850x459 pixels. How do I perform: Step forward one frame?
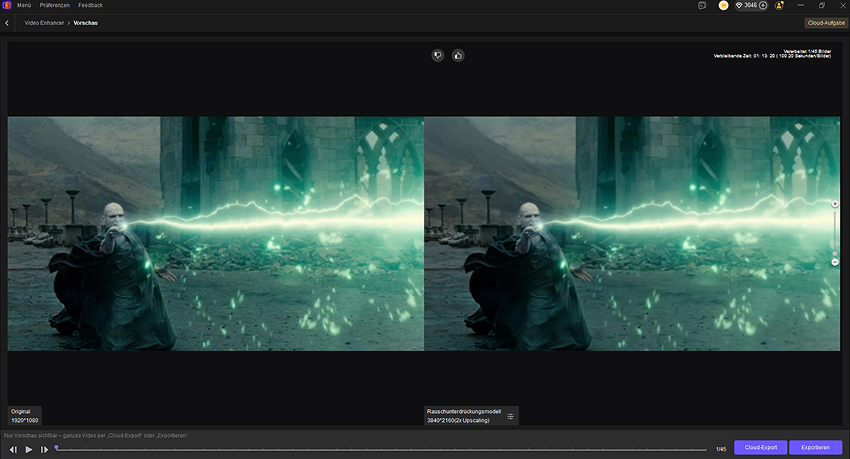[x=44, y=449]
